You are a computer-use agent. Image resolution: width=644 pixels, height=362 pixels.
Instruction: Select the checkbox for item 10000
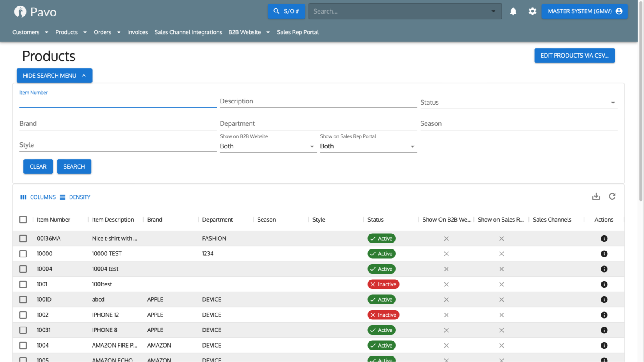[x=23, y=254]
